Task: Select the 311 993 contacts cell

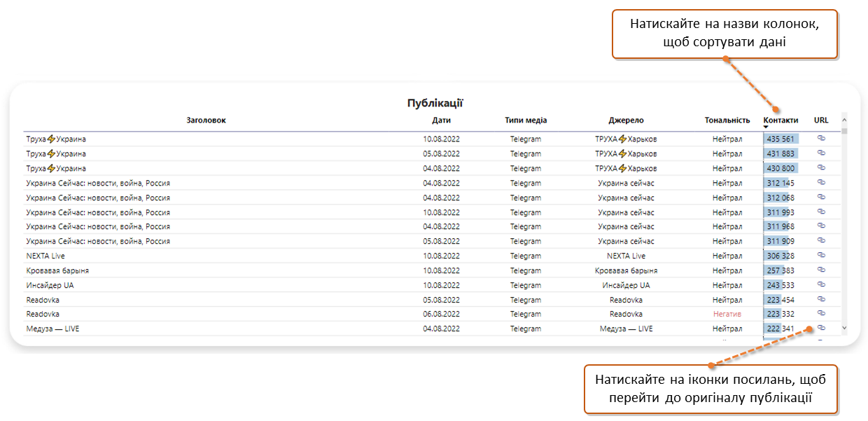Action: click(x=780, y=212)
